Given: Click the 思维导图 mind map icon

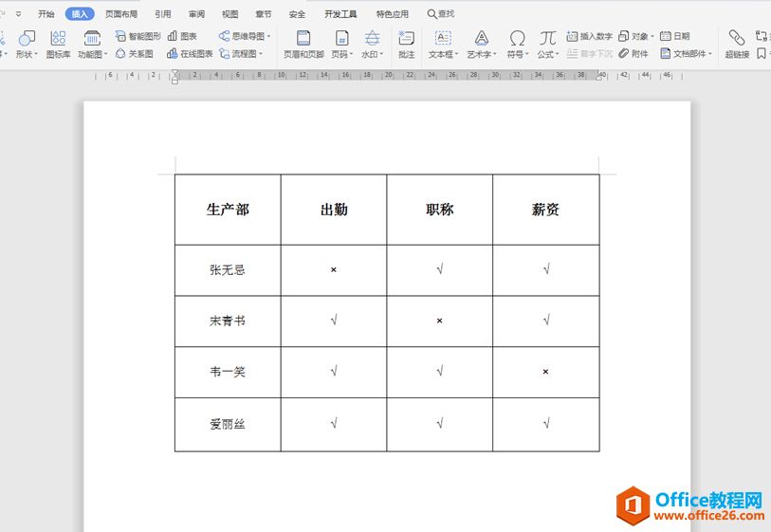Looking at the screenshot, I should 224,36.
